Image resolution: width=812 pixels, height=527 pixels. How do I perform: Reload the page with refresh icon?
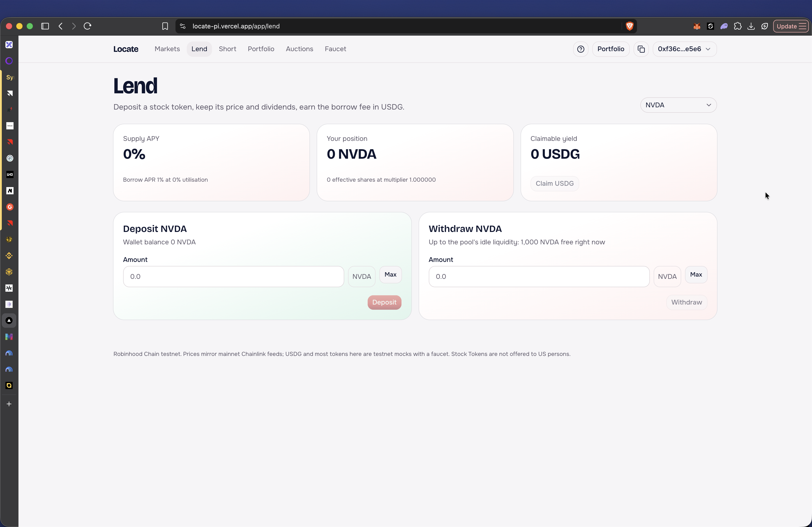tap(87, 26)
